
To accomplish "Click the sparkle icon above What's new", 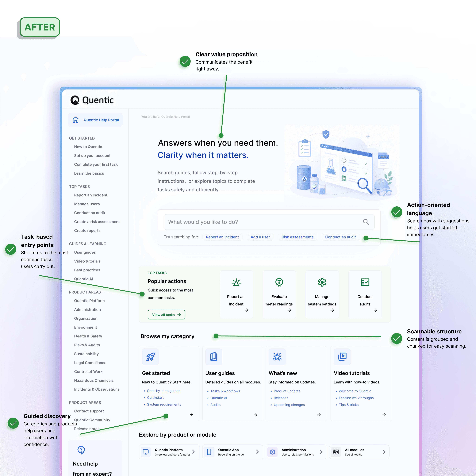I will 277,357.
